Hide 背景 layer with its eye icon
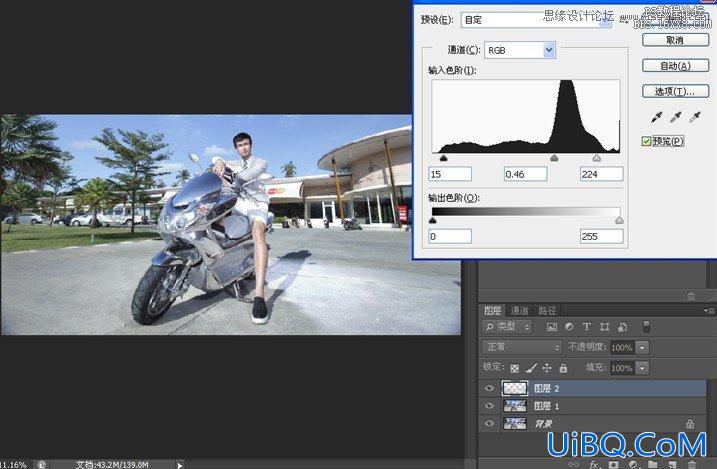Image resolution: width=717 pixels, height=469 pixels. click(x=489, y=423)
